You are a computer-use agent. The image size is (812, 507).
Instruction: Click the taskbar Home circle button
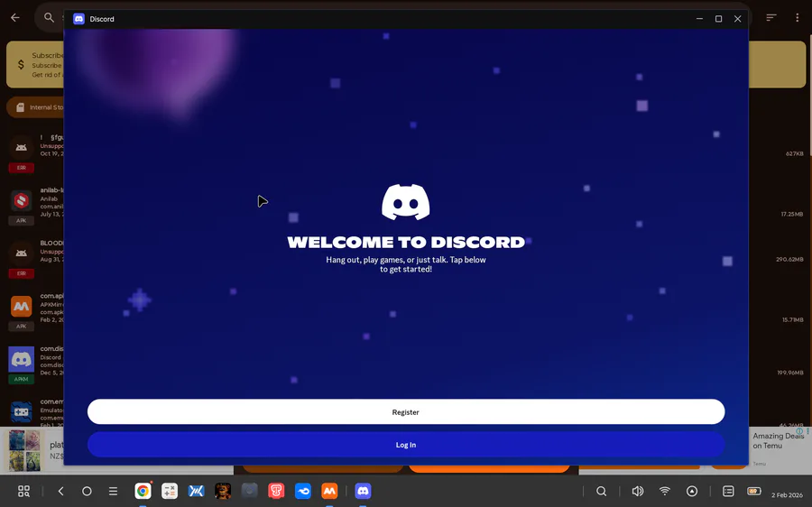(87, 491)
